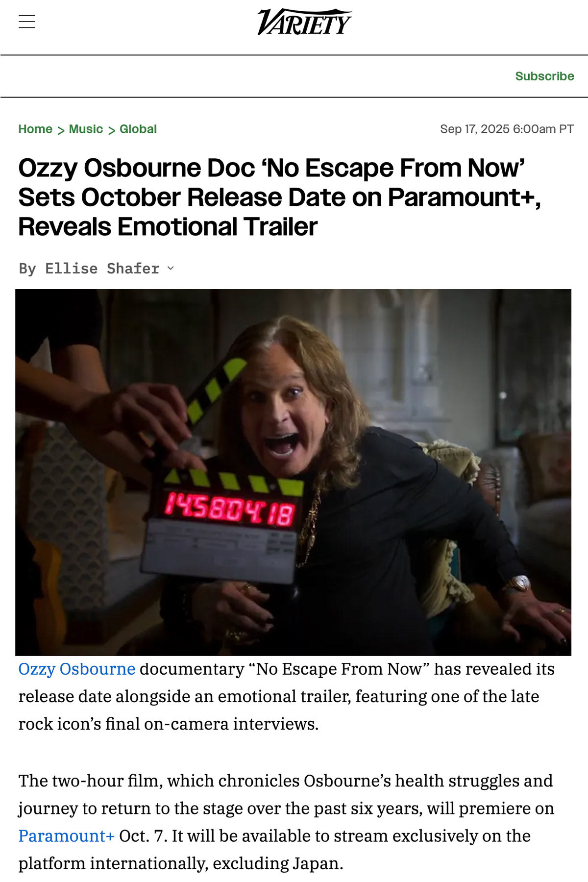The width and height of the screenshot is (588, 882).
Task: Click the arrow separator after Home
Action: click(61, 130)
